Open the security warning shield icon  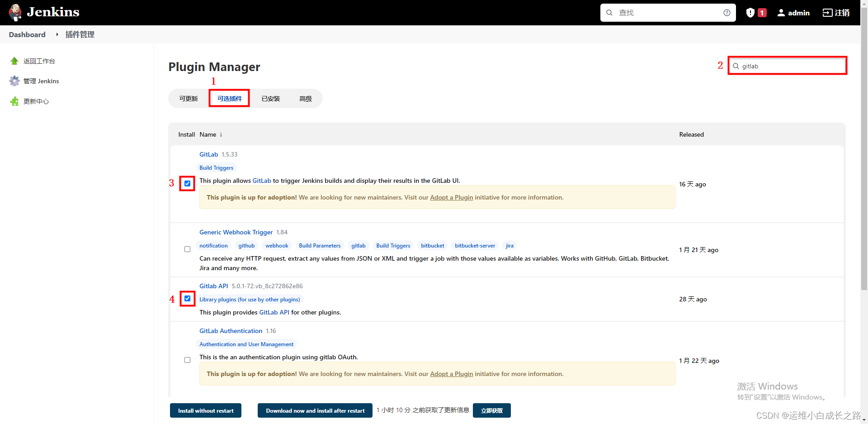click(750, 13)
